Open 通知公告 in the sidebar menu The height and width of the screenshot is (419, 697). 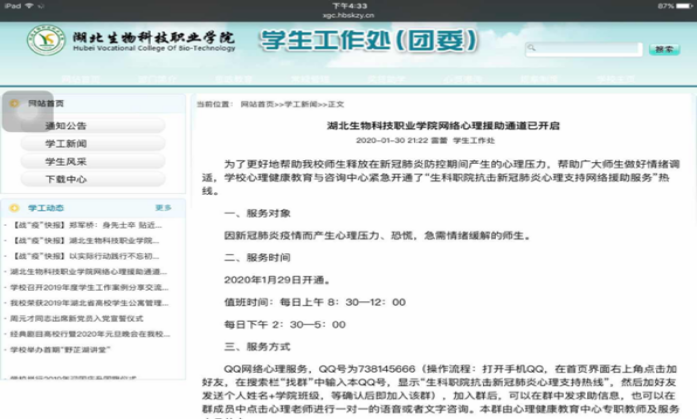coord(93,126)
